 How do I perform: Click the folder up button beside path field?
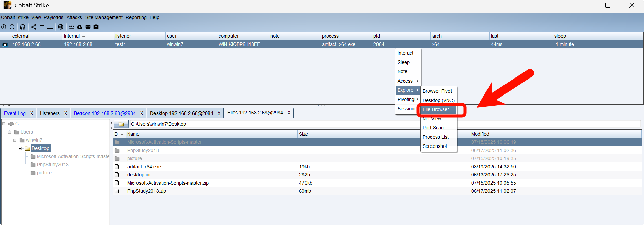pos(121,124)
